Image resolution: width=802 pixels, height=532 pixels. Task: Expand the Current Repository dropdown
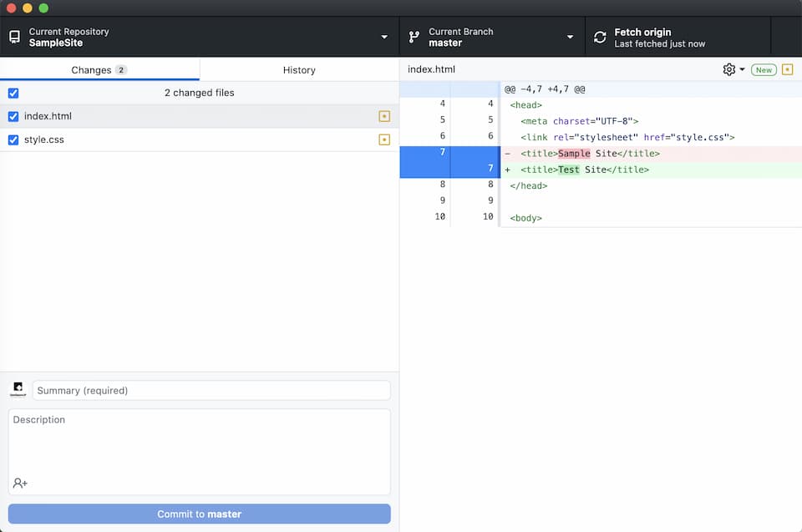pos(384,37)
